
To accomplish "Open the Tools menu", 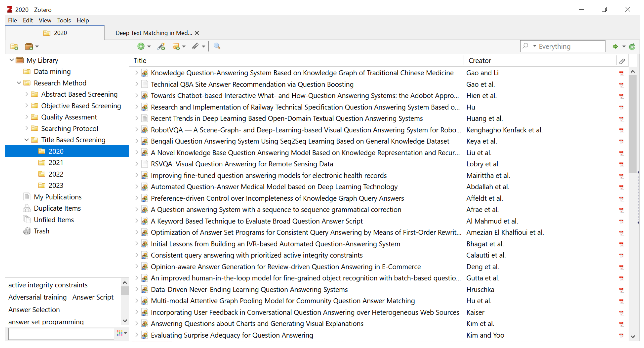I will (x=64, y=20).
